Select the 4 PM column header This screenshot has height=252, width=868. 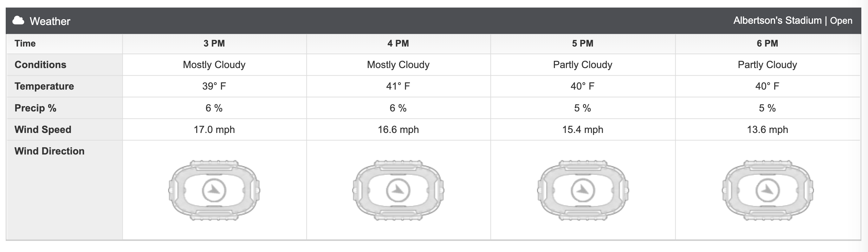[x=398, y=43]
